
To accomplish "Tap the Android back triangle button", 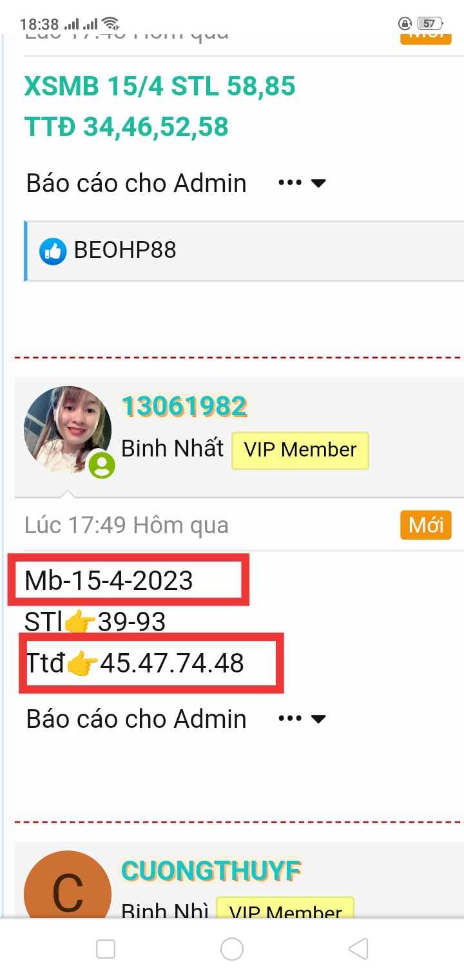I will pyautogui.click(x=358, y=949).
